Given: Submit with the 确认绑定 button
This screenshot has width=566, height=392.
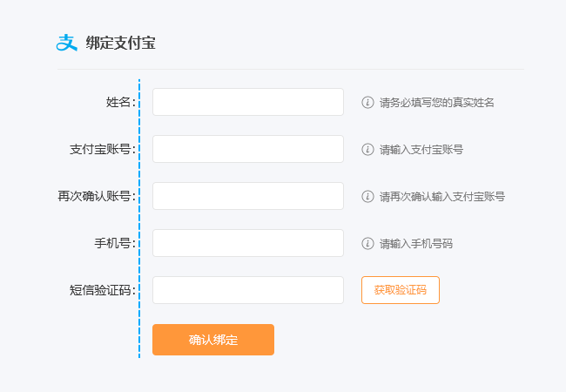Looking at the screenshot, I should click(x=213, y=340).
